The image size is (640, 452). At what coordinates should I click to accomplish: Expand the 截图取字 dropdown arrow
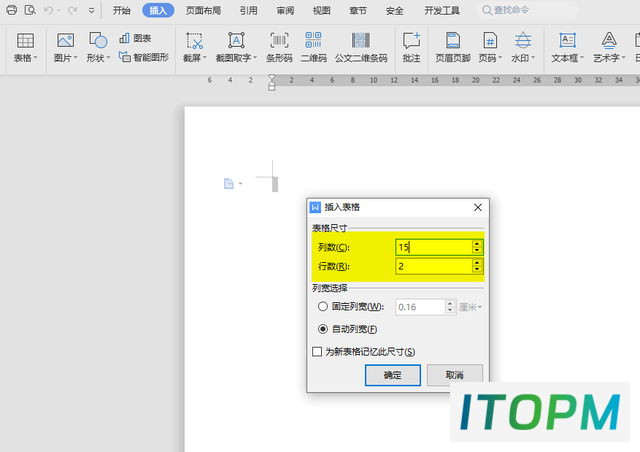click(255, 58)
